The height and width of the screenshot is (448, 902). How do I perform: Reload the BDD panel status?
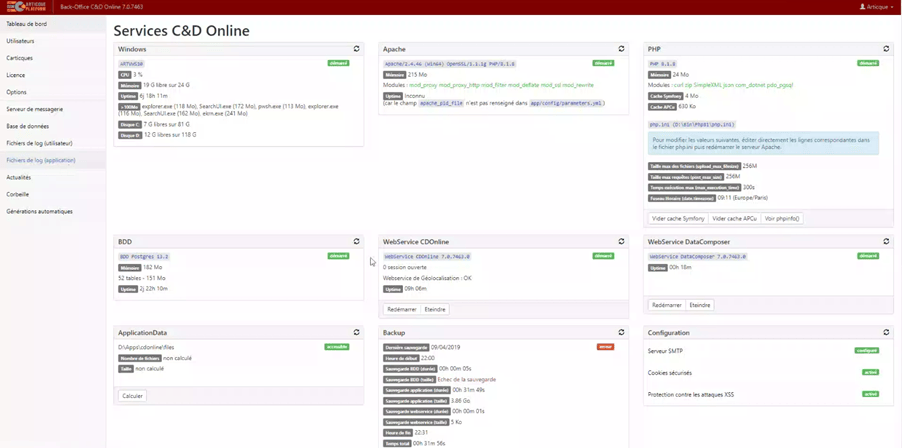[x=356, y=242]
